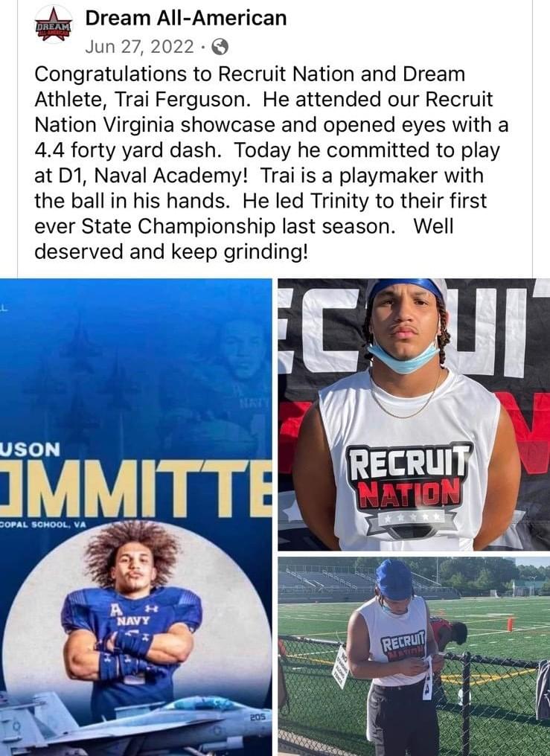This screenshot has width=550, height=756.
Task: Open the Recruit Nation portrait photo
Action: point(414,414)
